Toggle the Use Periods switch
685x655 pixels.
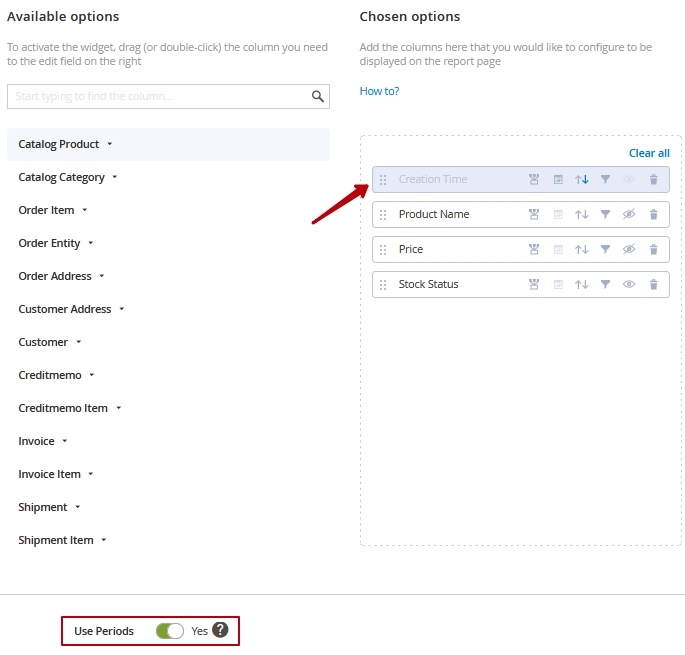[170, 631]
